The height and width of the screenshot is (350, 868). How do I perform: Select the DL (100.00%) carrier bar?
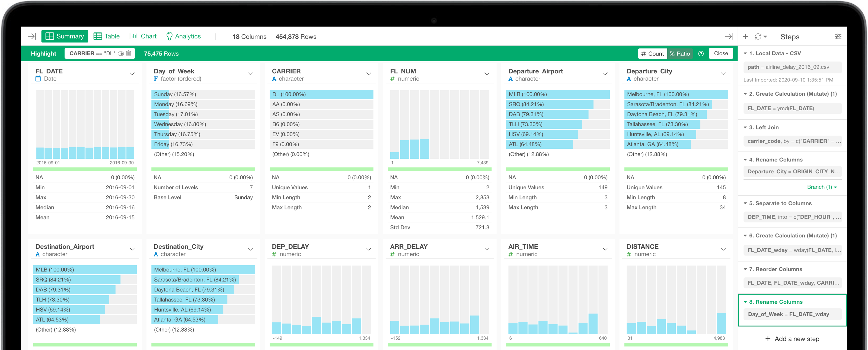point(321,94)
